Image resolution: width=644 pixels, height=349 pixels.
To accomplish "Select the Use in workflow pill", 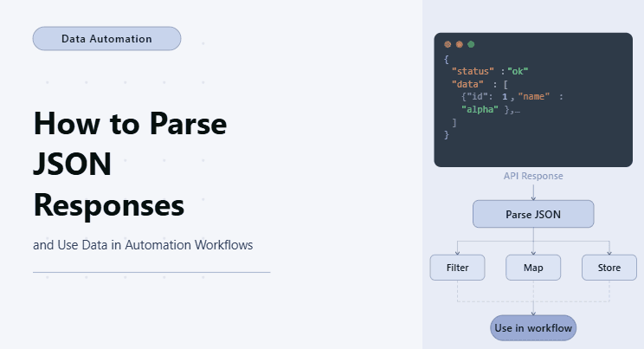I will pyautogui.click(x=533, y=328).
